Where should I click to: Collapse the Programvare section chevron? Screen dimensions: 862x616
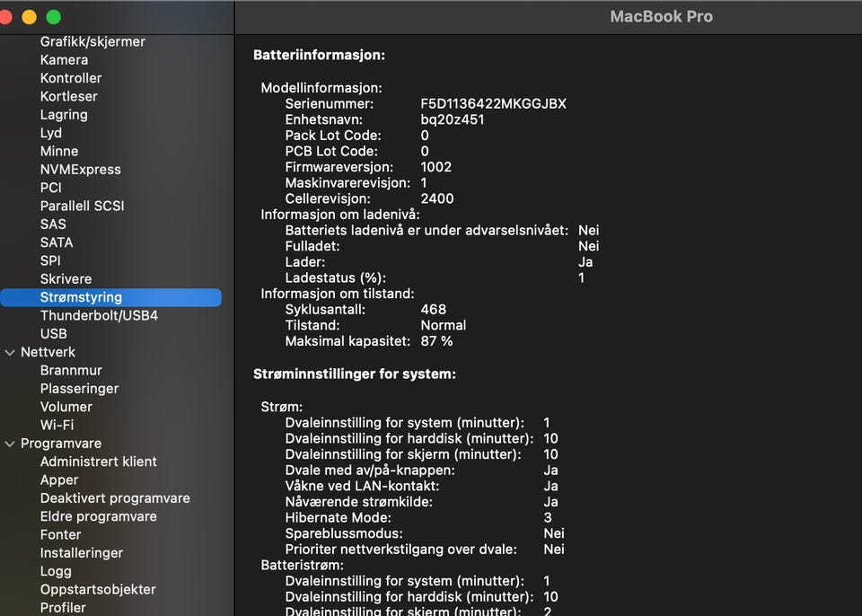10,444
